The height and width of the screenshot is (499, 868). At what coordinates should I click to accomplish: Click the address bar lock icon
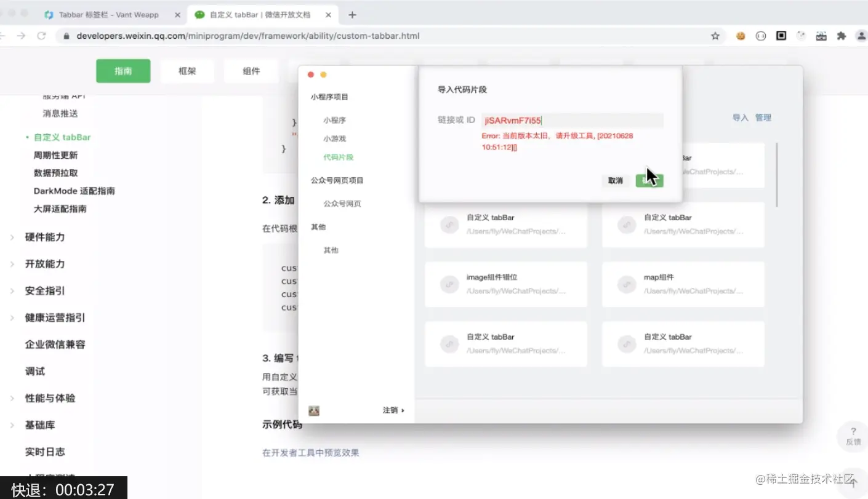(66, 36)
